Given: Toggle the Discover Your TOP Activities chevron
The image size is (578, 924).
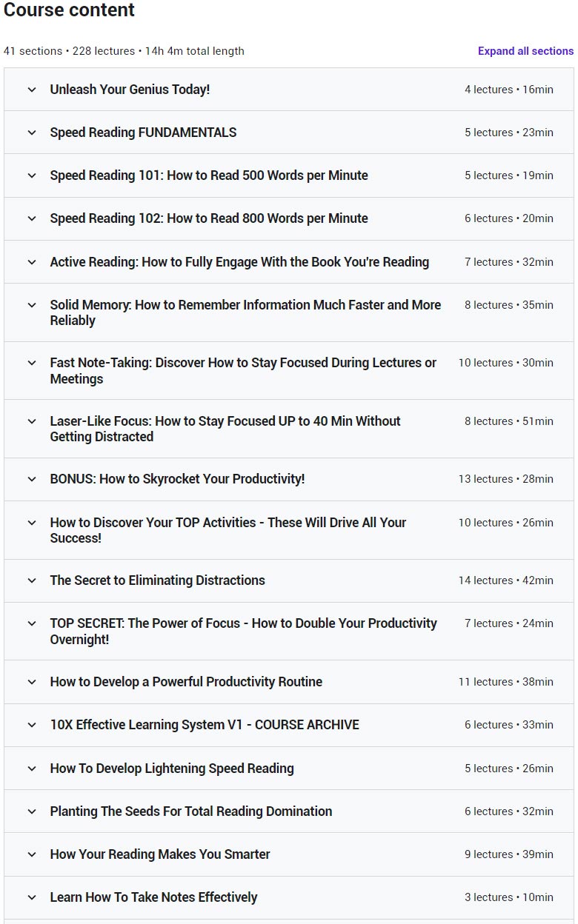Looking at the screenshot, I should click(x=32, y=523).
